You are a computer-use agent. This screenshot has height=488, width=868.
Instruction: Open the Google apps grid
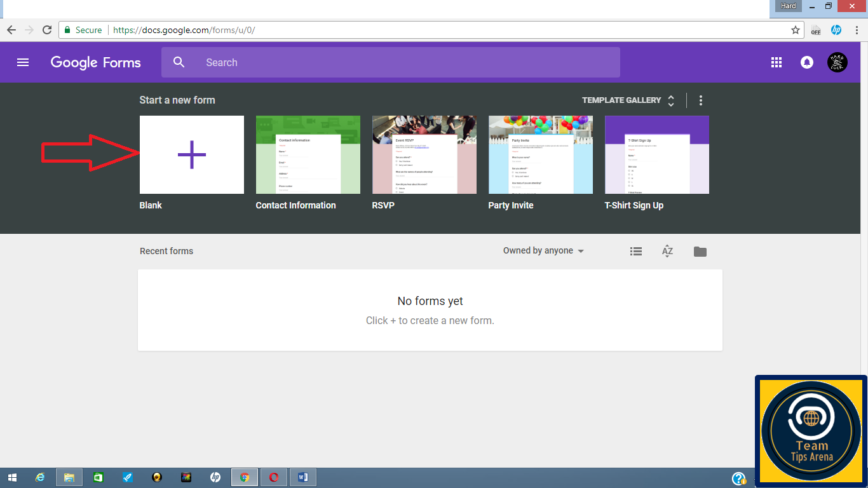[x=776, y=62]
